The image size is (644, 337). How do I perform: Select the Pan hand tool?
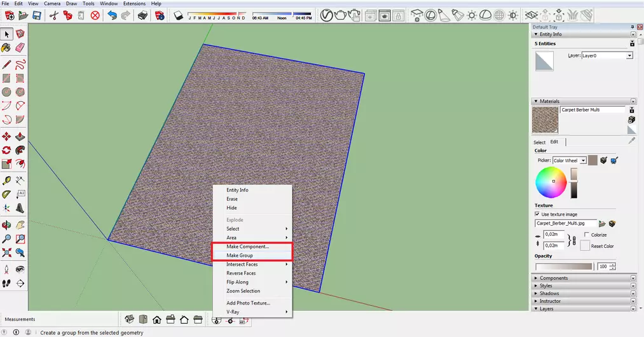20,225
